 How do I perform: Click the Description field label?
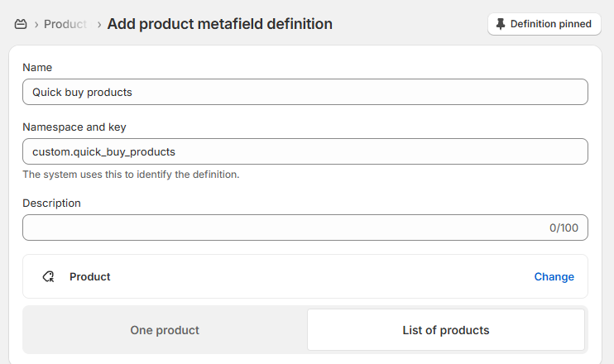(x=51, y=204)
